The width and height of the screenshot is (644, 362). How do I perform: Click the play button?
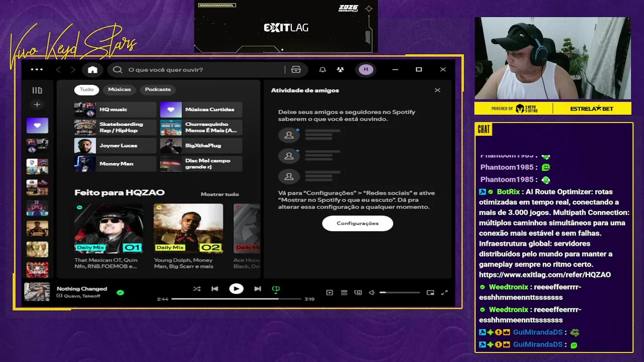(x=236, y=289)
